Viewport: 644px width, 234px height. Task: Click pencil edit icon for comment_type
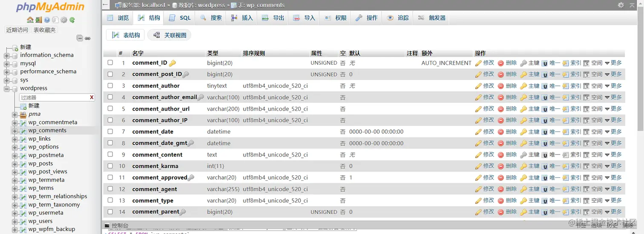pos(478,201)
